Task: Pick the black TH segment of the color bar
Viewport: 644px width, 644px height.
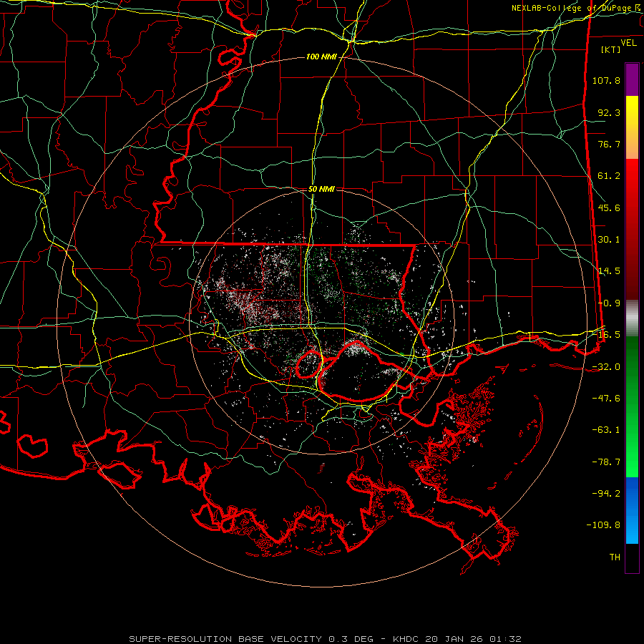Action: [x=632, y=557]
